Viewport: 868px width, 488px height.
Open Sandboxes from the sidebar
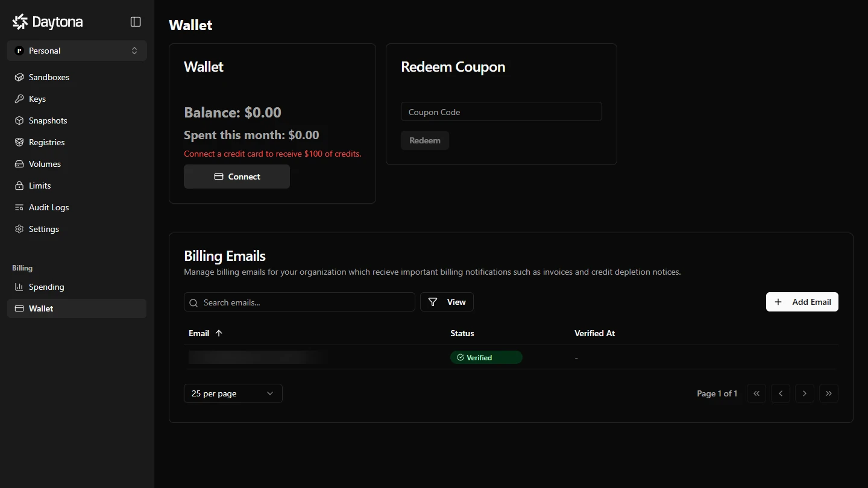(49, 77)
